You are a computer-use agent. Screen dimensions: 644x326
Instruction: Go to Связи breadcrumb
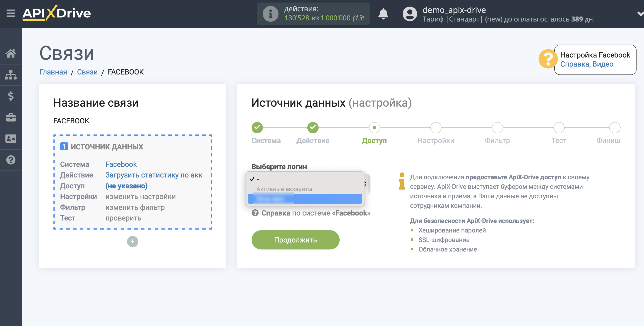pyautogui.click(x=87, y=72)
